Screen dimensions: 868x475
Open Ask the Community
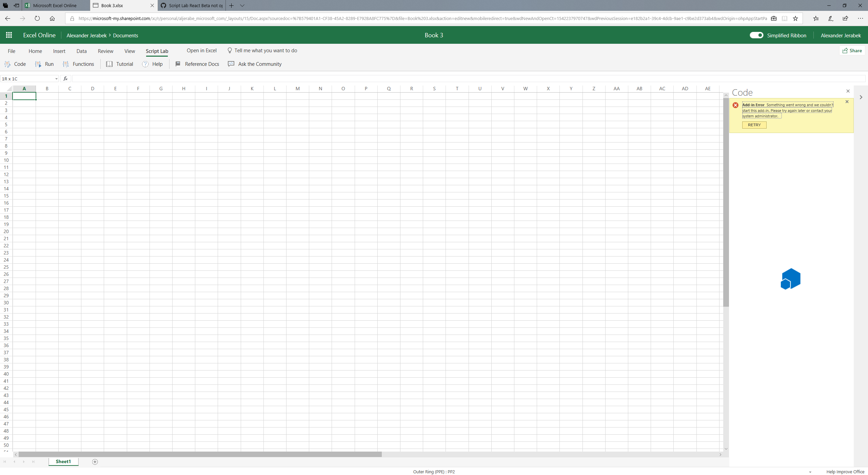click(255, 64)
